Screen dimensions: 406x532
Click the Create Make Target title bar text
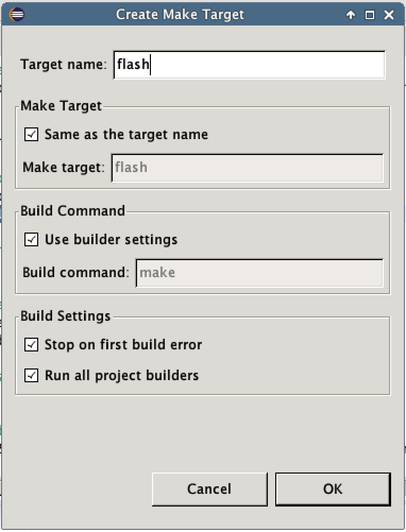click(180, 14)
